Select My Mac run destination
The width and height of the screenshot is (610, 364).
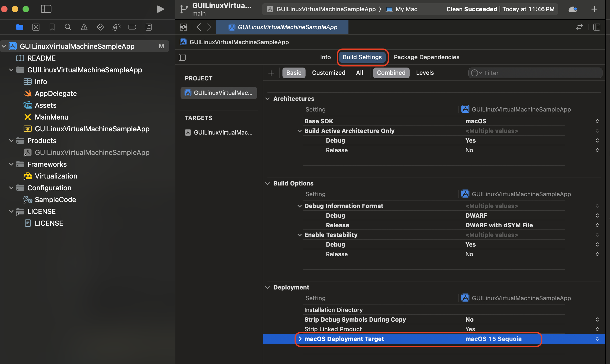click(402, 9)
